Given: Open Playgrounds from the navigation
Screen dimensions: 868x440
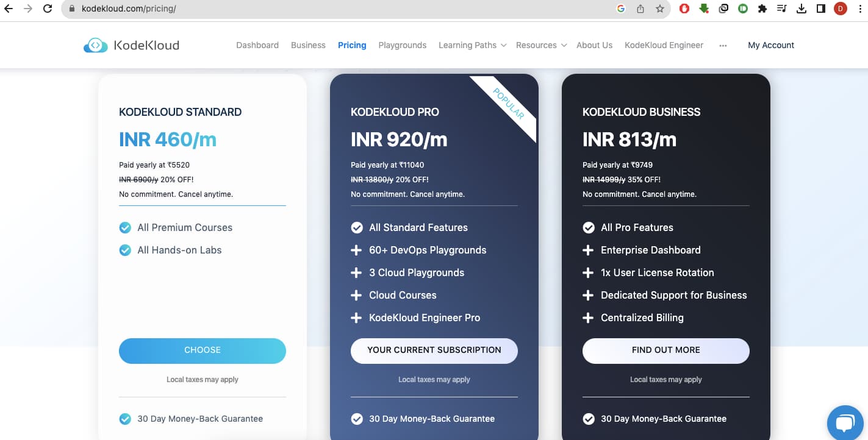Looking at the screenshot, I should [x=403, y=45].
